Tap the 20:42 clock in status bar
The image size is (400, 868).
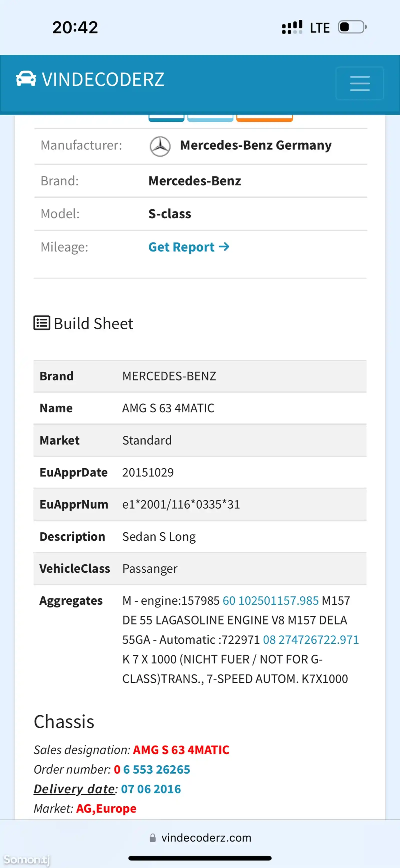tap(75, 27)
